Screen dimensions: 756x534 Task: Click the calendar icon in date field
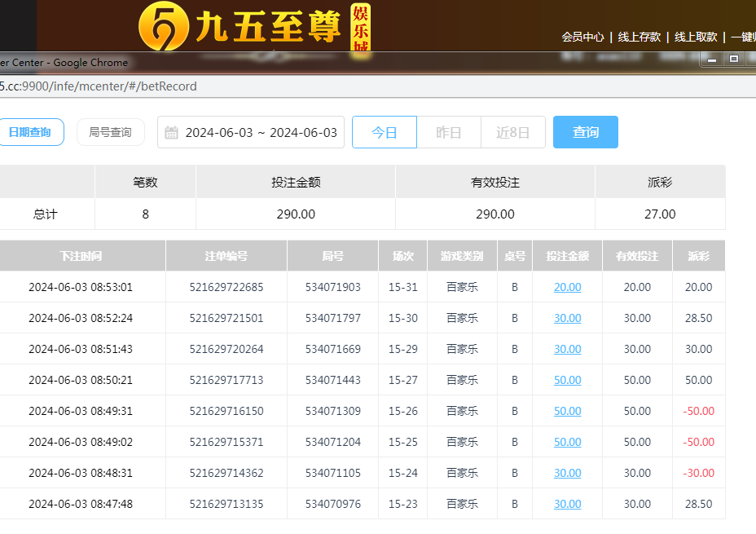171,133
